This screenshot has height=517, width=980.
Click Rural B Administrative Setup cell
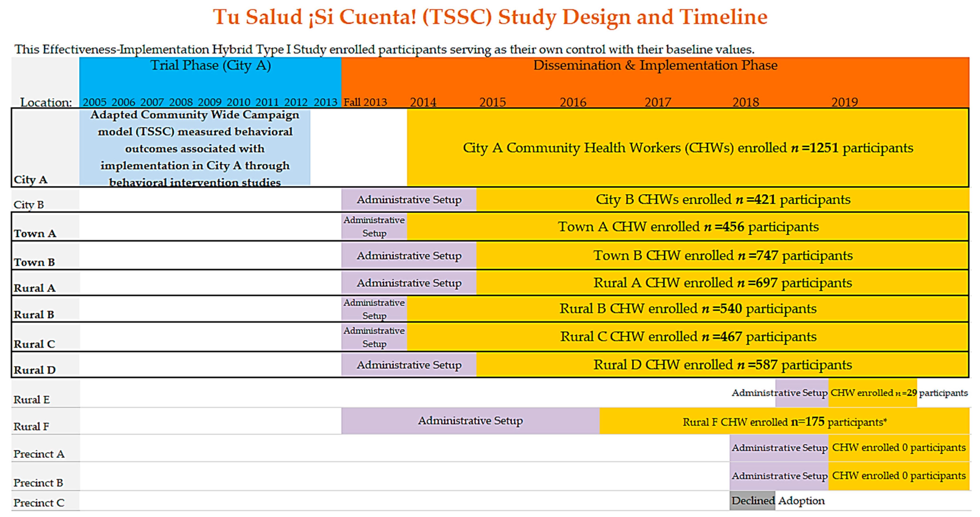click(x=374, y=309)
